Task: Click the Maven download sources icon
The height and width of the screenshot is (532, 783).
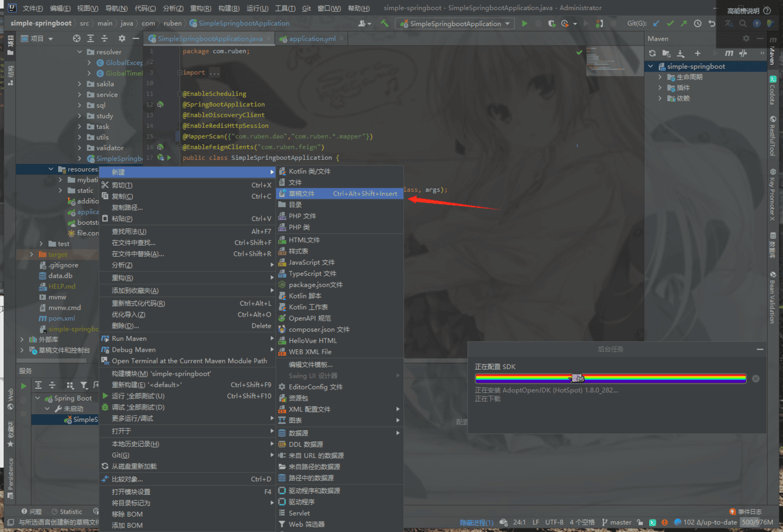Action: point(680,53)
